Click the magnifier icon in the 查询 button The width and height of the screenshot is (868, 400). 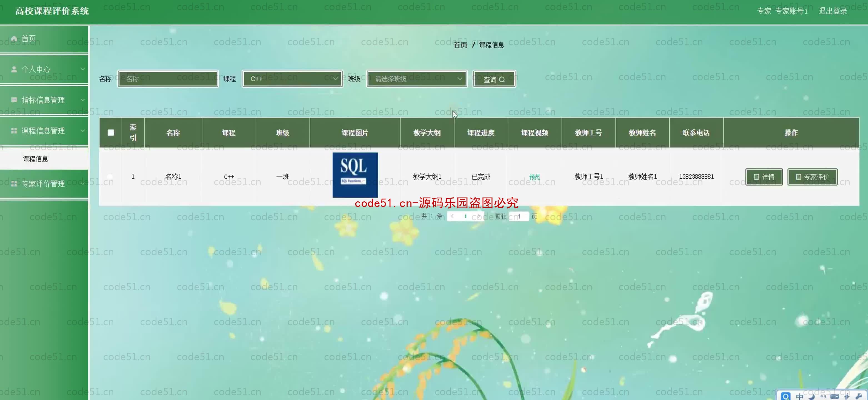(502, 79)
